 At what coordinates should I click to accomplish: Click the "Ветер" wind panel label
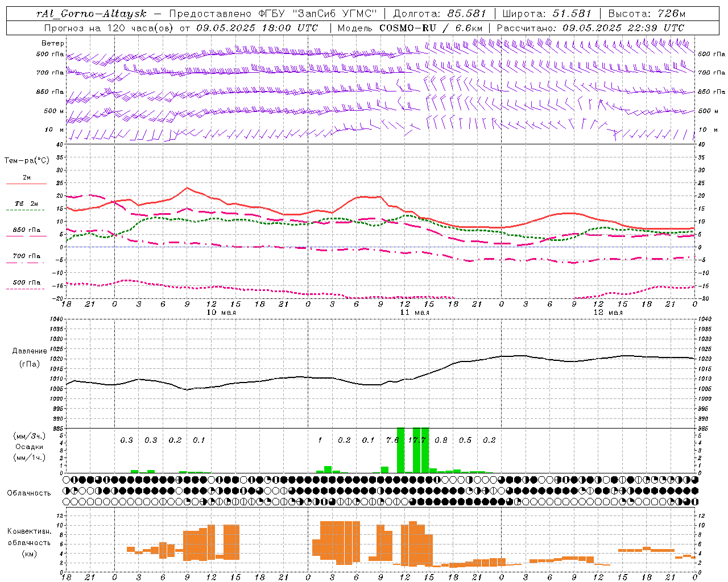[x=53, y=43]
